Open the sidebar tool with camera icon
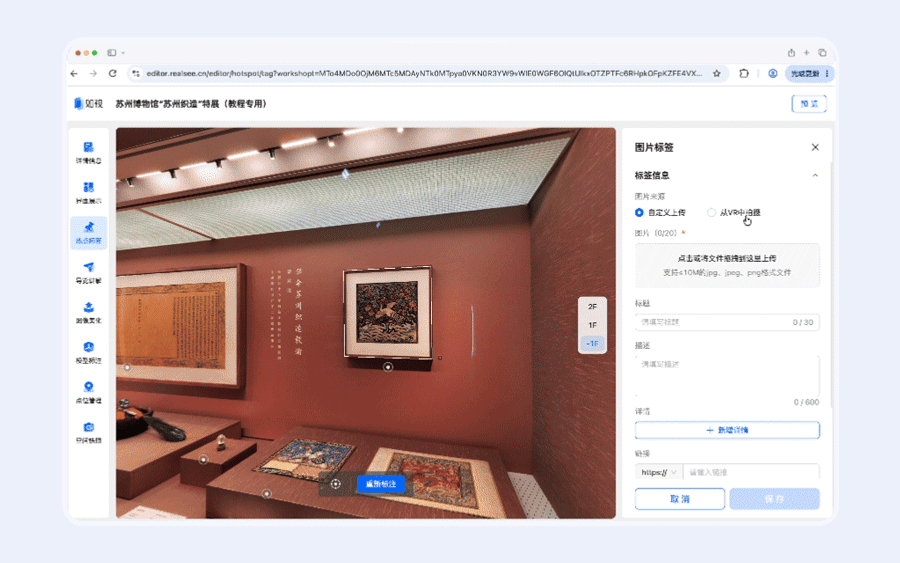900x563 pixels. (88, 433)
